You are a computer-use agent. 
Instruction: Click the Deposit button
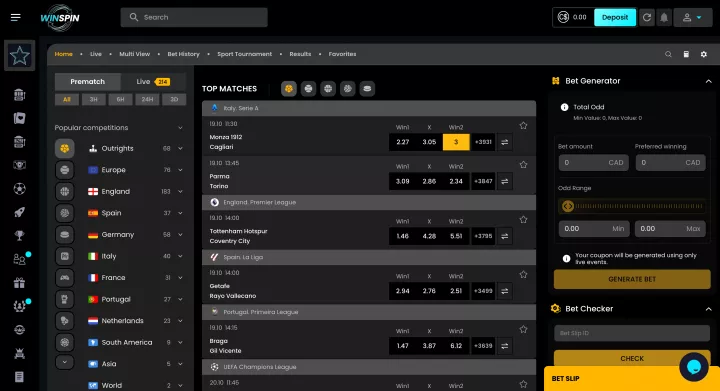click(x=615, y=17)
